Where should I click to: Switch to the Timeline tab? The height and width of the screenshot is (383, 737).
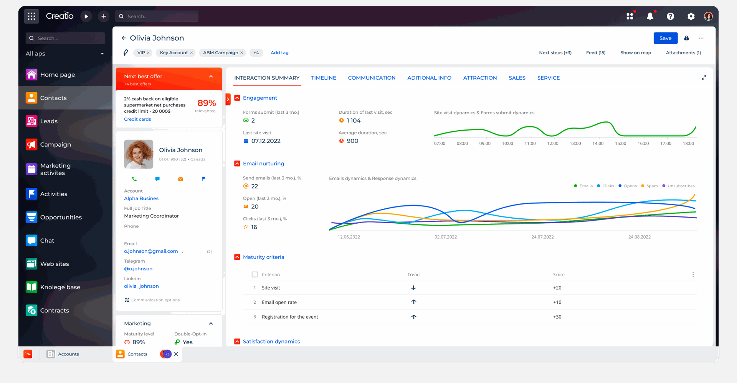323,78
